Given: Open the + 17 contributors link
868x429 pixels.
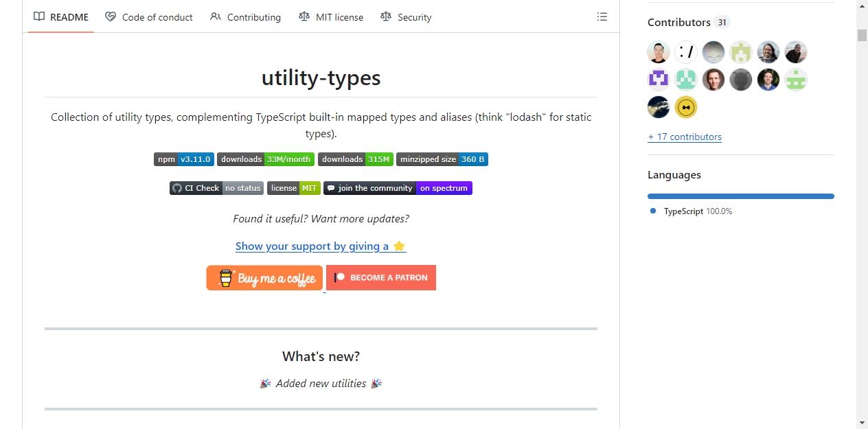Looking at the screenshot, I should [x=685, y=137].
